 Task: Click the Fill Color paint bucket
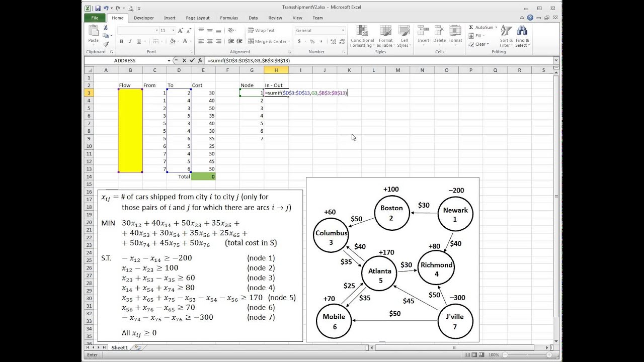click(173, 42)
